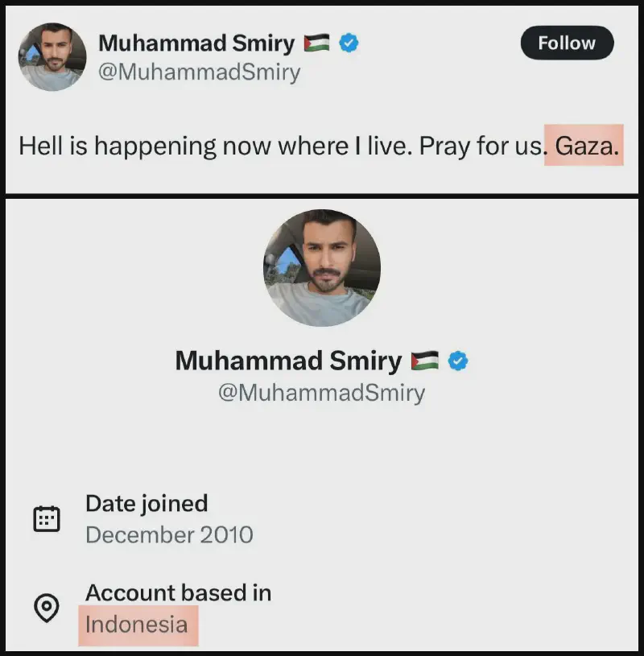This screenshot has width=644, height=656.
Task: Click the "Account based in" label
Action: pyautogui.click(x=178, y=593)
